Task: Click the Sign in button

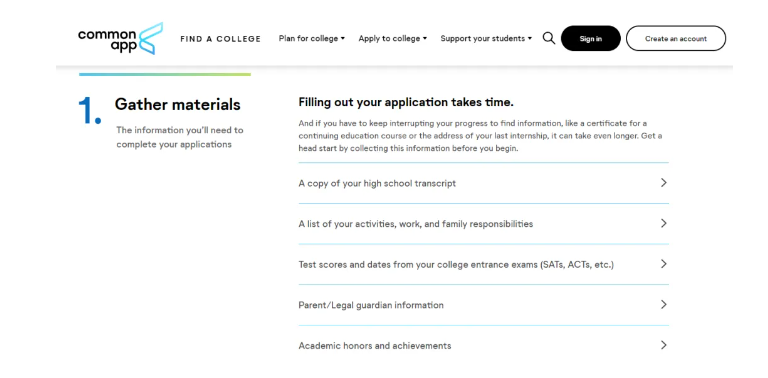Action: (x=591, y=38)
